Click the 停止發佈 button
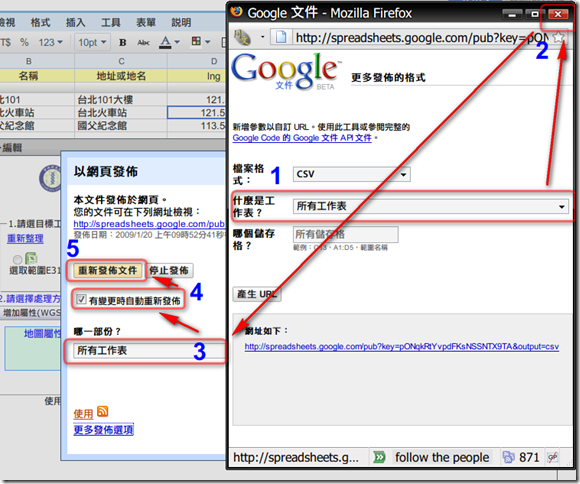 [169, 270]
